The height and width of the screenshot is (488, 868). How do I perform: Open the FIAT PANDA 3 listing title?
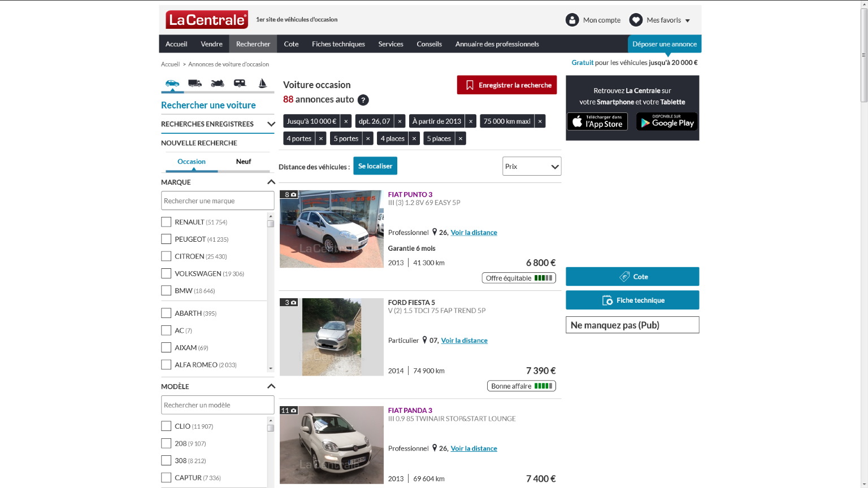tap(410, 411)
